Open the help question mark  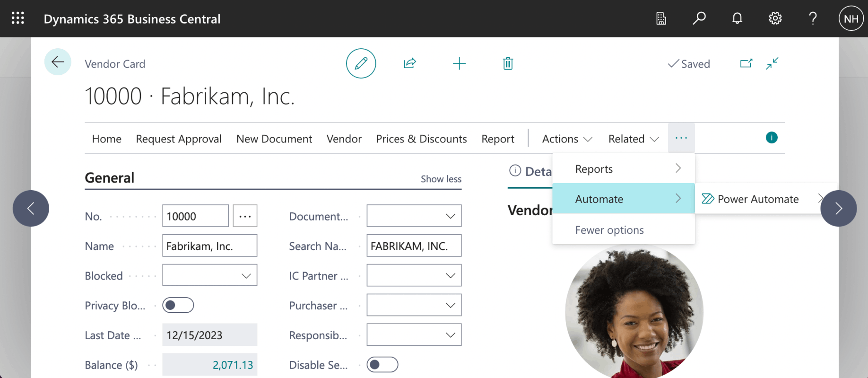[813, 18]
